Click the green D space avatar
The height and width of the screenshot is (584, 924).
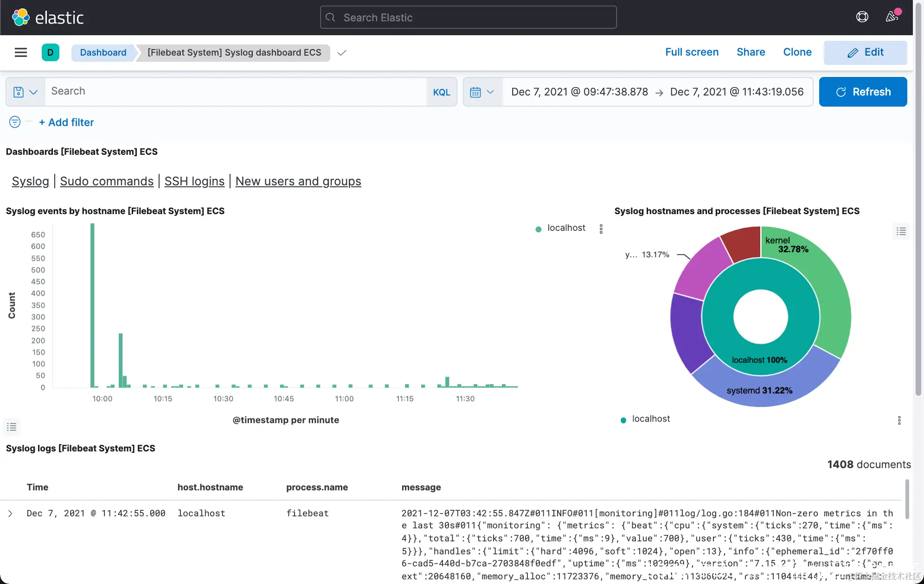pos(50,52)
